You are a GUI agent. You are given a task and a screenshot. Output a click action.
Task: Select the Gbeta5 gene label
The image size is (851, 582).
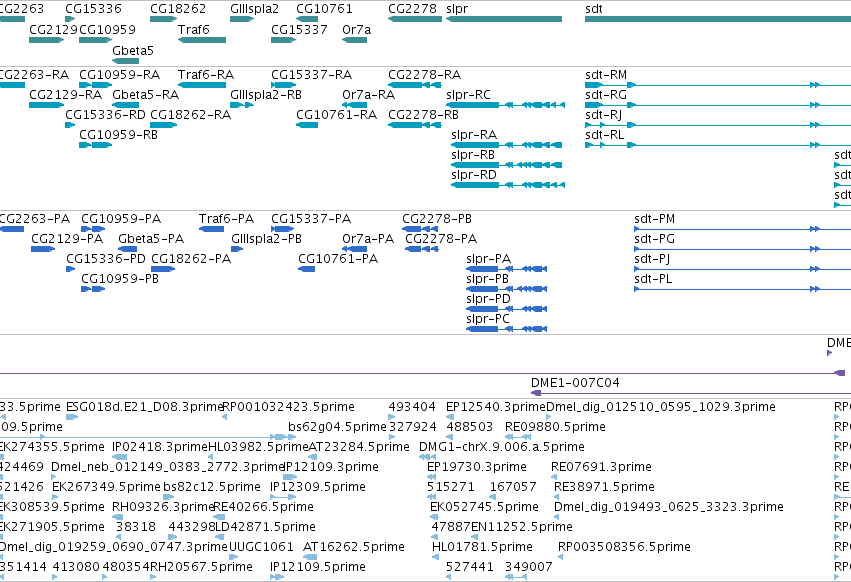pos(133,50)
